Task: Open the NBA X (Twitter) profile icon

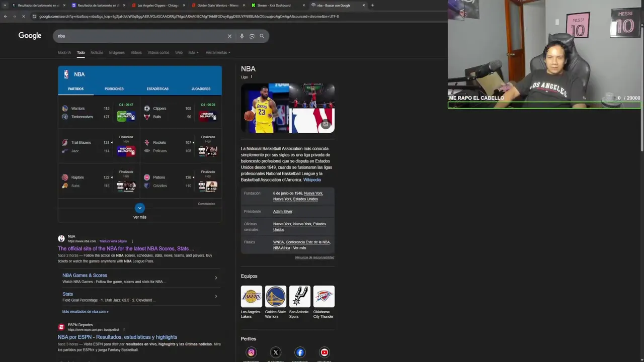Action: (275, 352)
